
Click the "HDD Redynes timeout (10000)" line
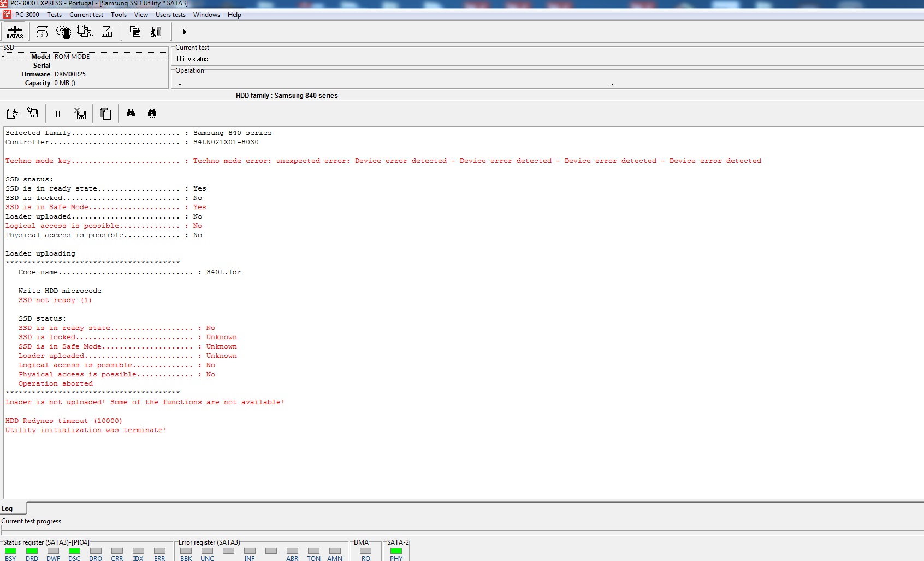[x=64, y=421]
